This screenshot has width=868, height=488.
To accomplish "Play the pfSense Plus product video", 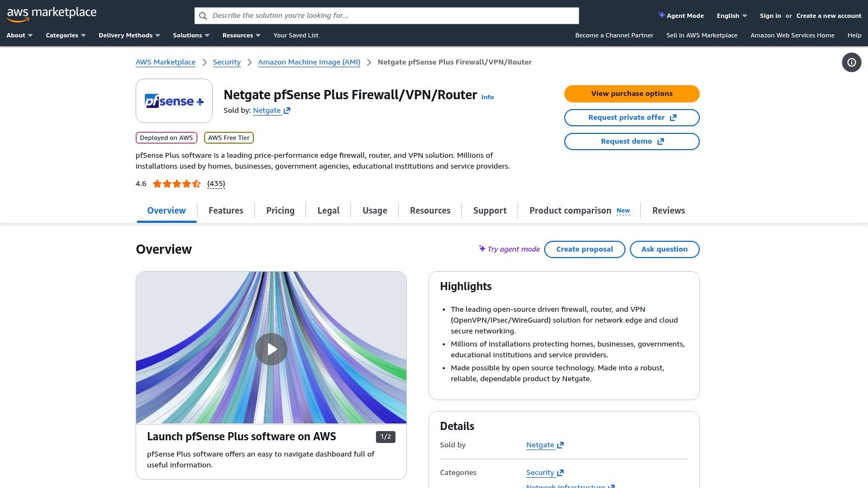I will coord(271,349).
